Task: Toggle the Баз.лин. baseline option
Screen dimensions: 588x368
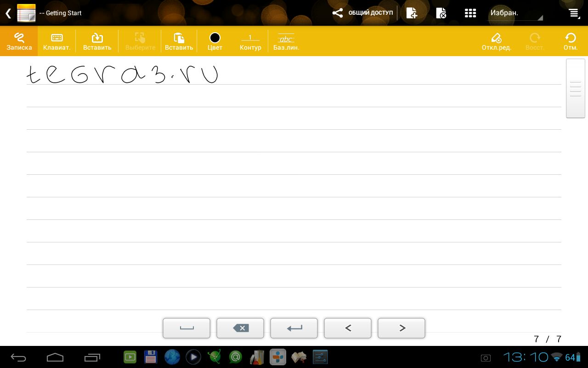Action: [286, 41]
